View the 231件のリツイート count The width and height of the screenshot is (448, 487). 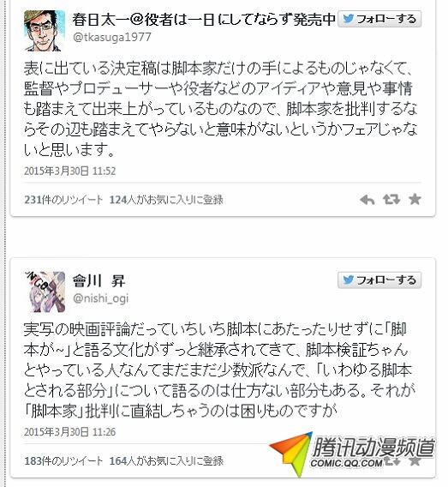[63, 200]
